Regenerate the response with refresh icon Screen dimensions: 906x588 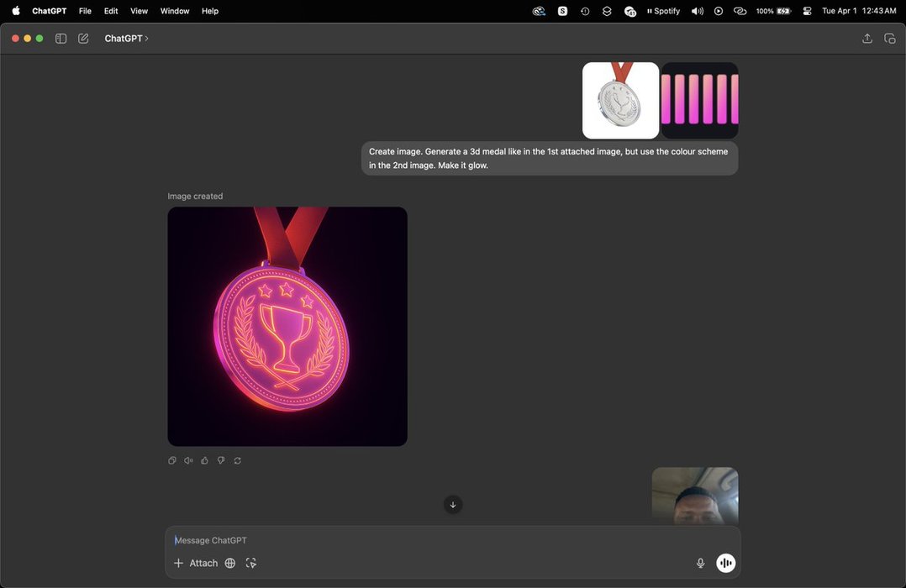237,460
